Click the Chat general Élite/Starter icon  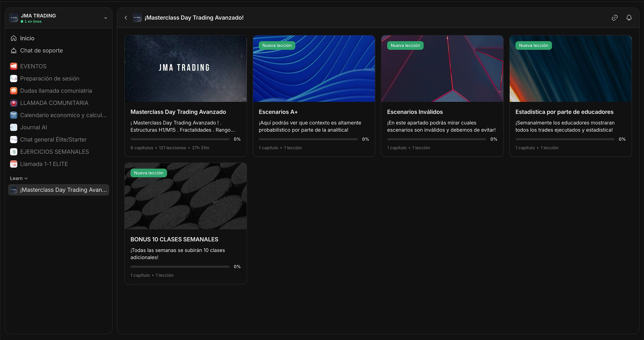pyautogui.click(x=14, y=139)
